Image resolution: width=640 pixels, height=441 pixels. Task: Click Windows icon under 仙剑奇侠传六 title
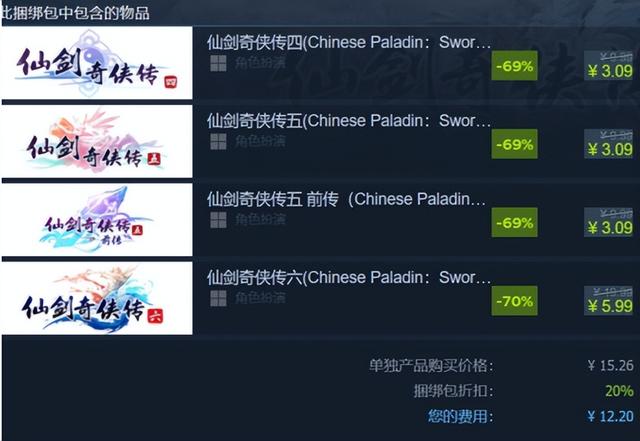point(218,298)
